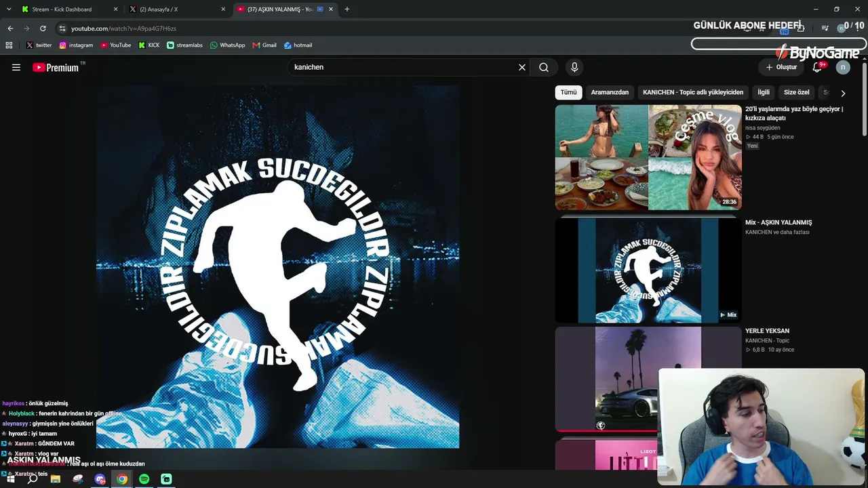This screenshot has height=488, width=868.
Task: Open the YouTube guide hamburger menu
Action: click(x=16, y=67)
